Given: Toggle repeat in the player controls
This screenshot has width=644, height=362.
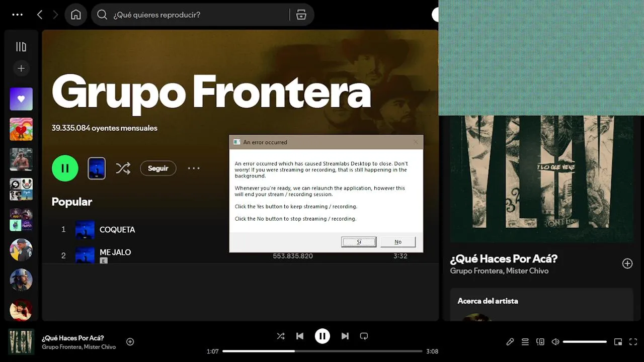Looking at the screenshot, I should click(364, 336).
